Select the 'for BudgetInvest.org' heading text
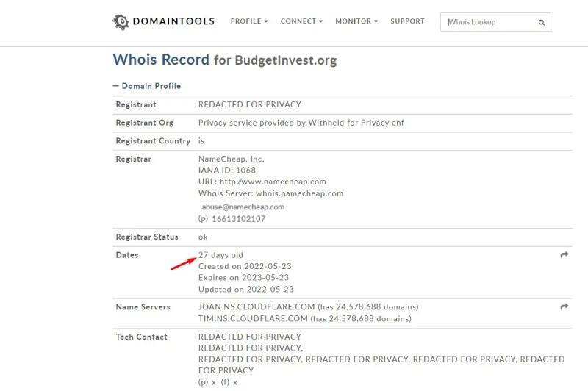The image size is (588, 391). (275, 60)
